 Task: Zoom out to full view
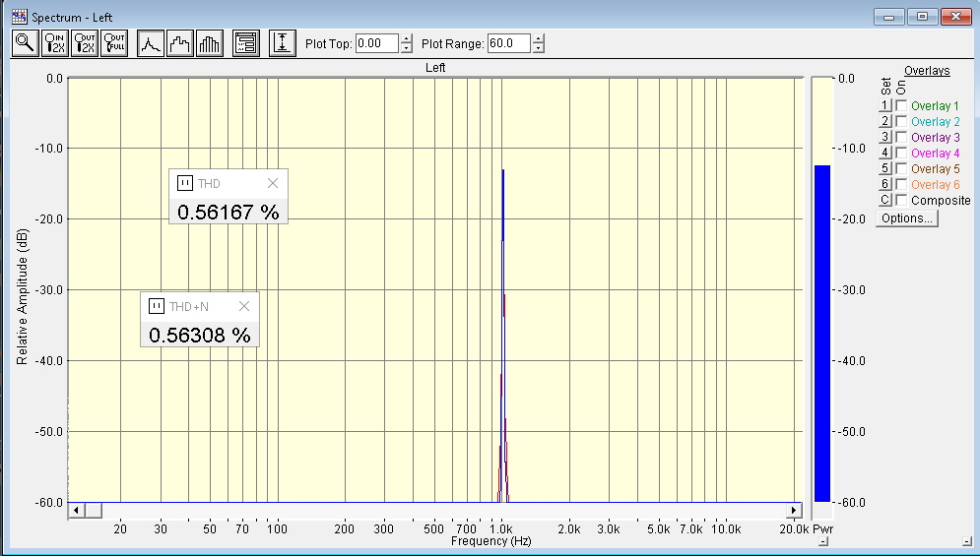point(114,43)
